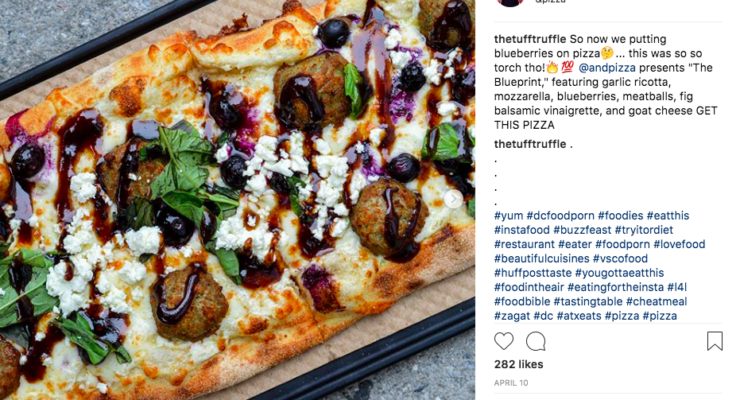Open the #buzzfeast hashtag
This screenshot has width=740, height=400.
coord(582,230)
